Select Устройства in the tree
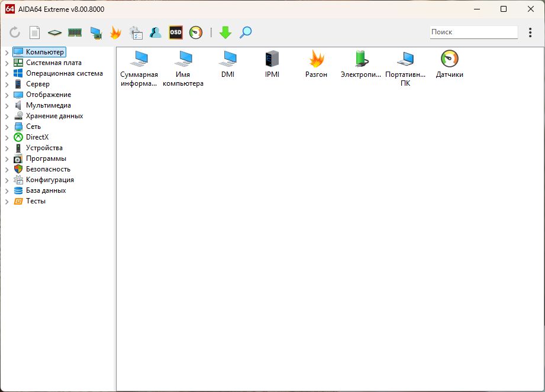Image resolution: width=545 pixels, height=392 pixels. click(x=38, y=148)
